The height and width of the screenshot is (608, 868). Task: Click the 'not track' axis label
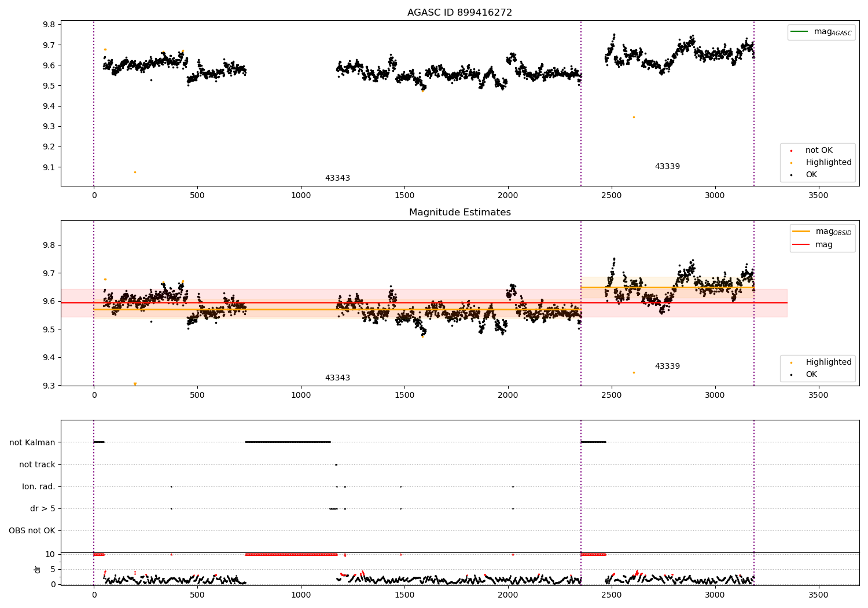pos(37,464)
